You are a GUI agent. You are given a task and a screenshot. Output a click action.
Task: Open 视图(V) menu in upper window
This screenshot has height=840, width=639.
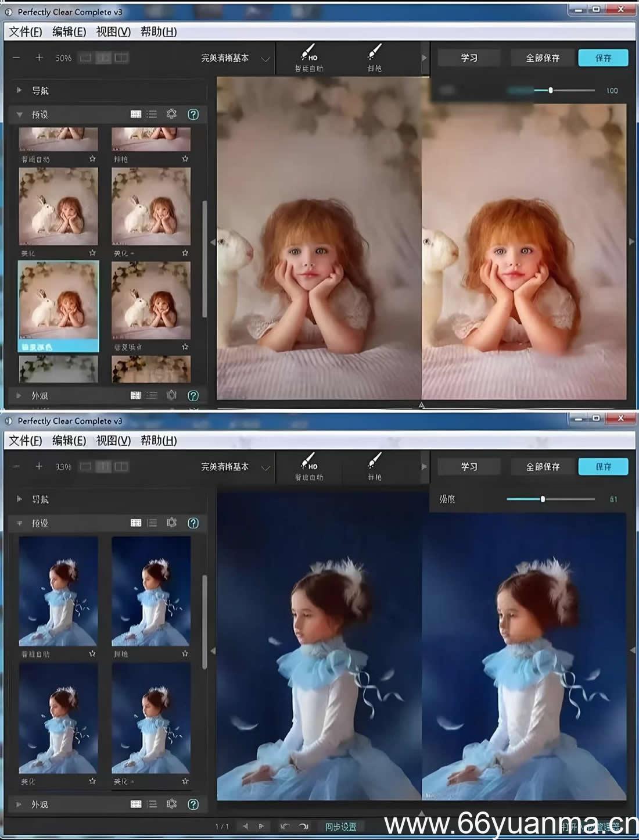[113, 32]
